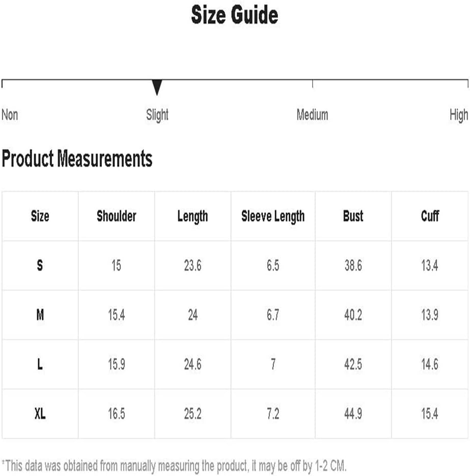Select the M size row label

coord(40,315)
